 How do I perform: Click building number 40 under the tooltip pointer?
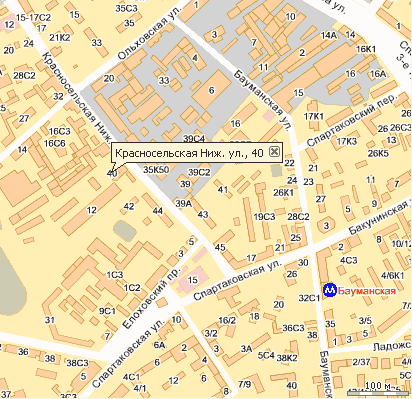[112, 174]
